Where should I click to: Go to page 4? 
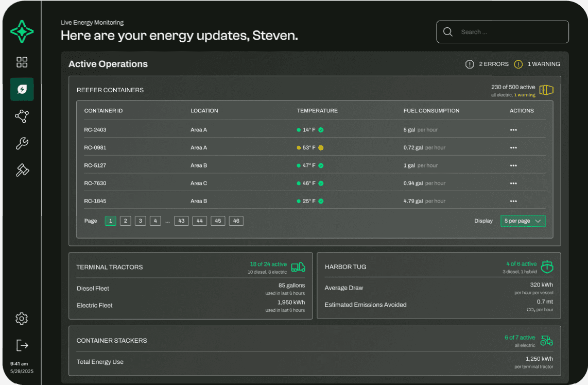[155, 221]
